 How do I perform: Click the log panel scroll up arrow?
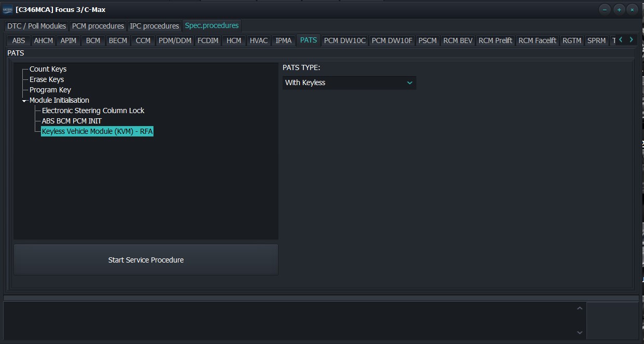click(580, 308)
